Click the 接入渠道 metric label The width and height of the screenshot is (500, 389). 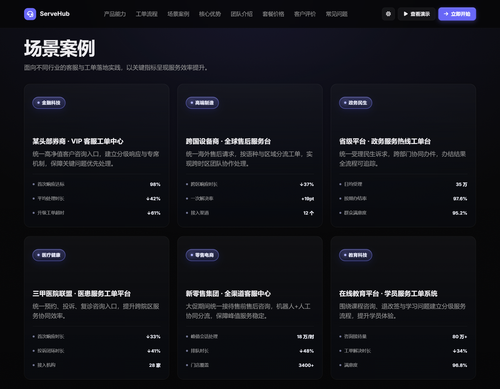(x=200, y=213)
